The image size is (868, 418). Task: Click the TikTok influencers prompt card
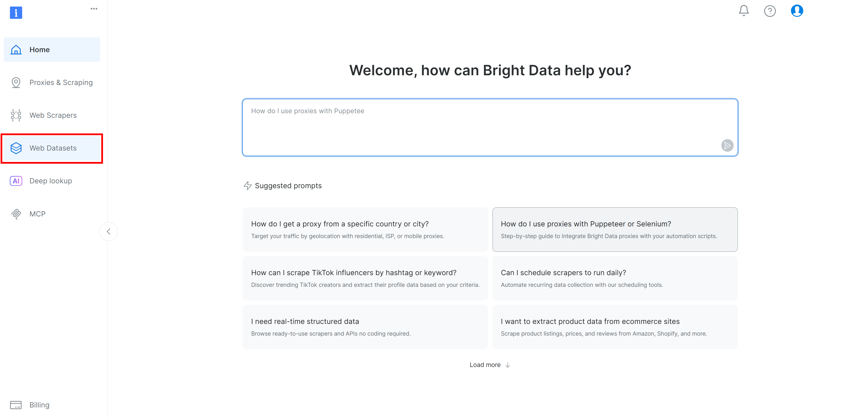[x=365, y=278]
